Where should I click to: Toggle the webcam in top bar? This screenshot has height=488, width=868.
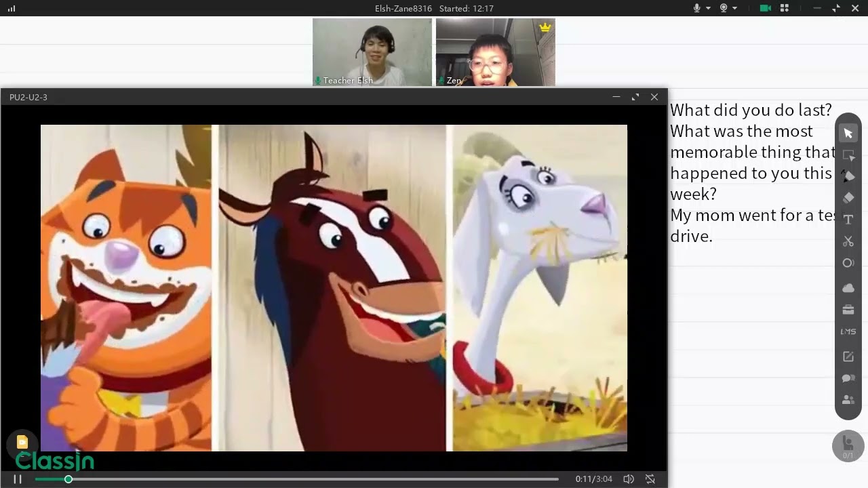coord(724,8)
